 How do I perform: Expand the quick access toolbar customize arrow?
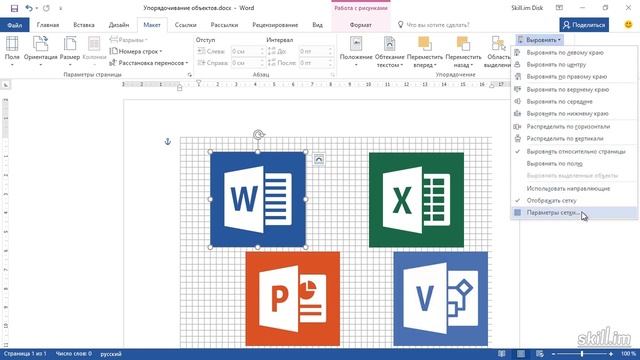[61, 8]
